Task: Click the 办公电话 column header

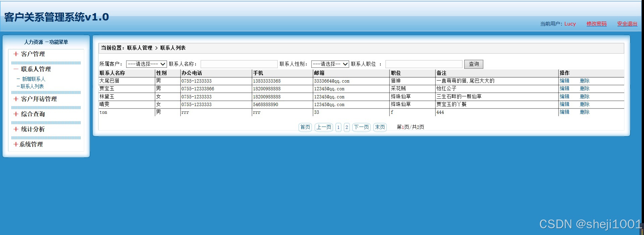Action: pos(192,73)
